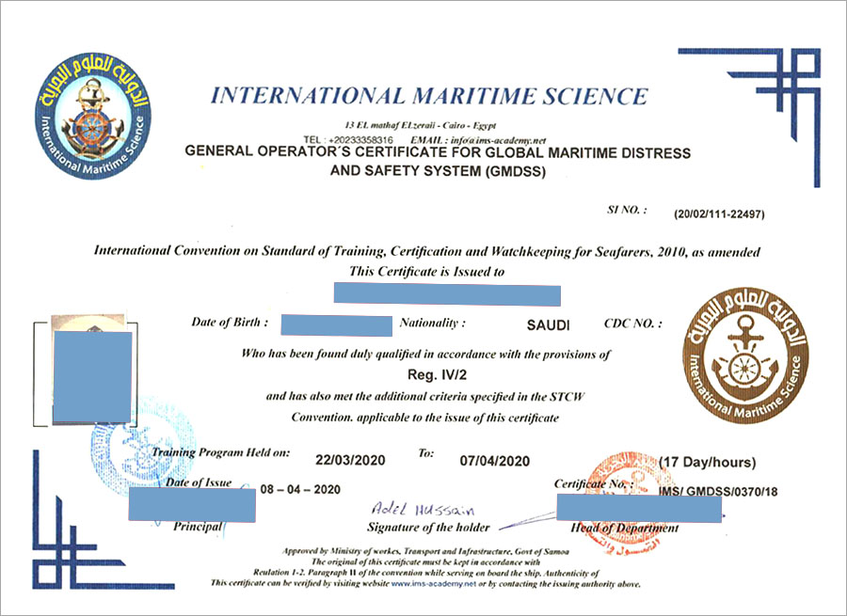Click the redacted holder photo box
The width and height of the screenshot is (847, 616).
tap(91, 375)
